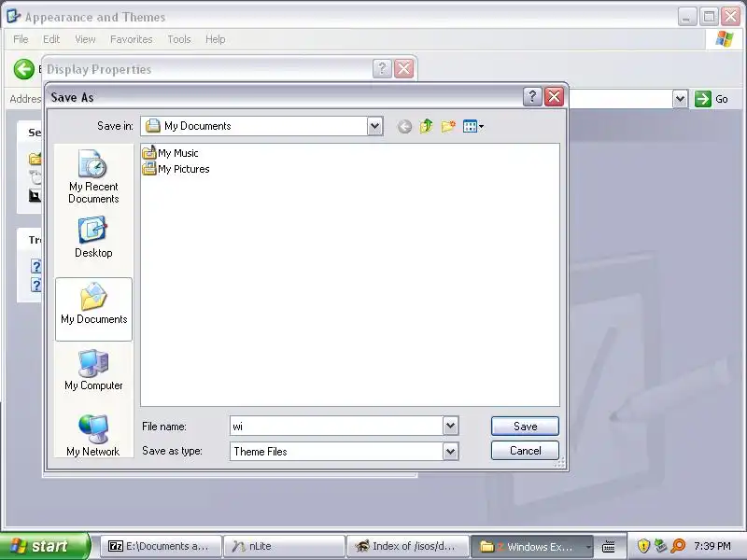Open Edit menu in Appearance and Themes
Screen dimensions: 747x560
tap(51, 39)
